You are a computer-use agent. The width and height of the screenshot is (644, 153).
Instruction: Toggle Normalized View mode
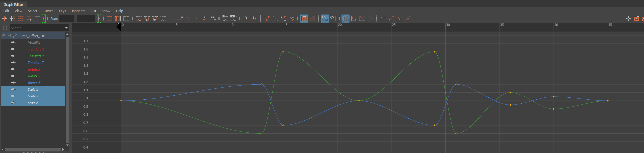click(362, 19)
